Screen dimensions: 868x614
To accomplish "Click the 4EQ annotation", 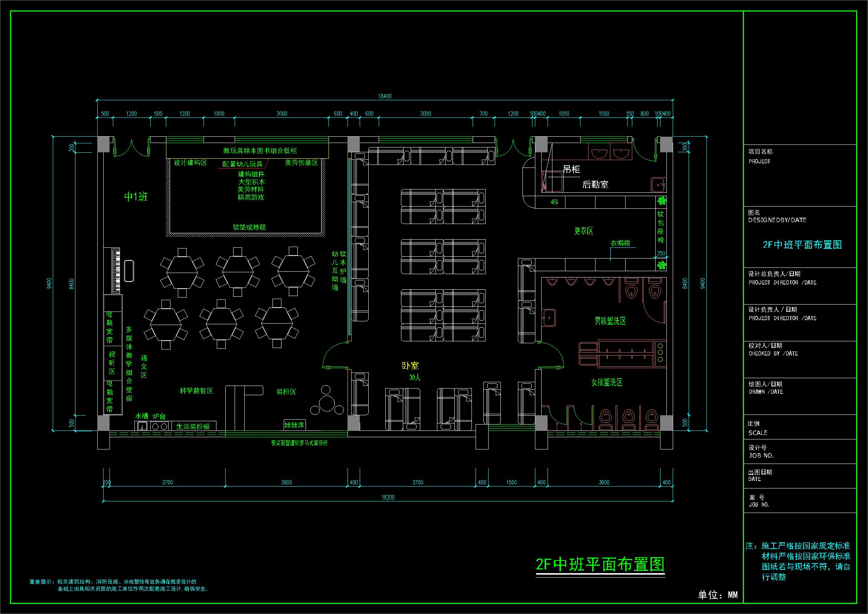I will [x=554, y=202].
